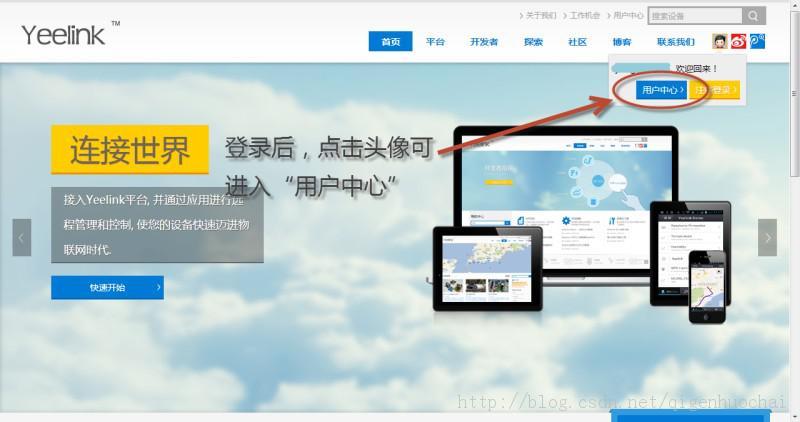Click the 连接世界 yellow banner heading
Screen dimensions: 800x422
coord(130,150)
